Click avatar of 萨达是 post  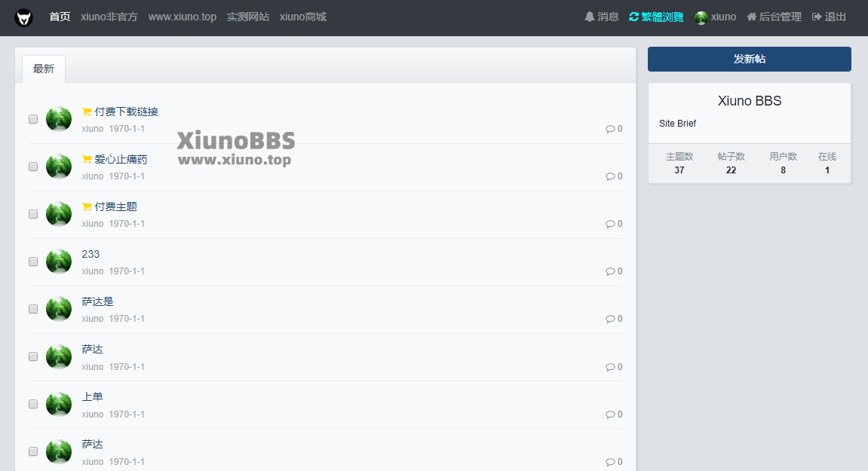(x=59, y=310)
